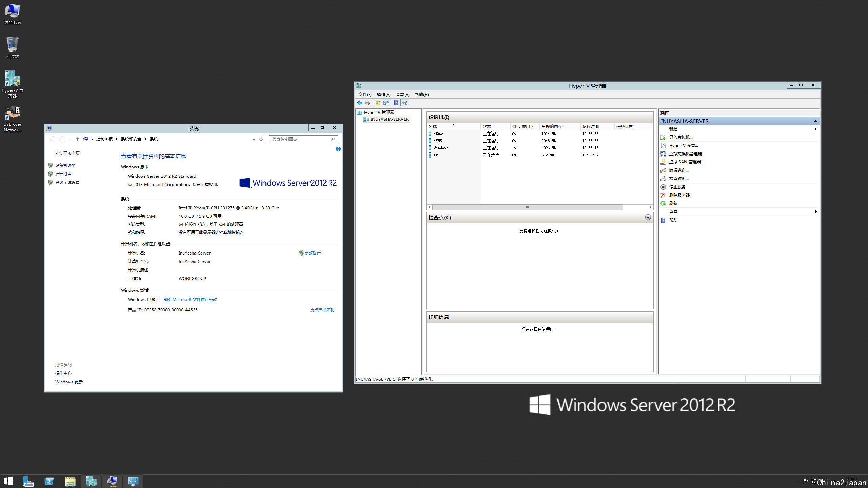
Task: Select the iVMS virtual machine row
Action: click(x=540, y=141)
